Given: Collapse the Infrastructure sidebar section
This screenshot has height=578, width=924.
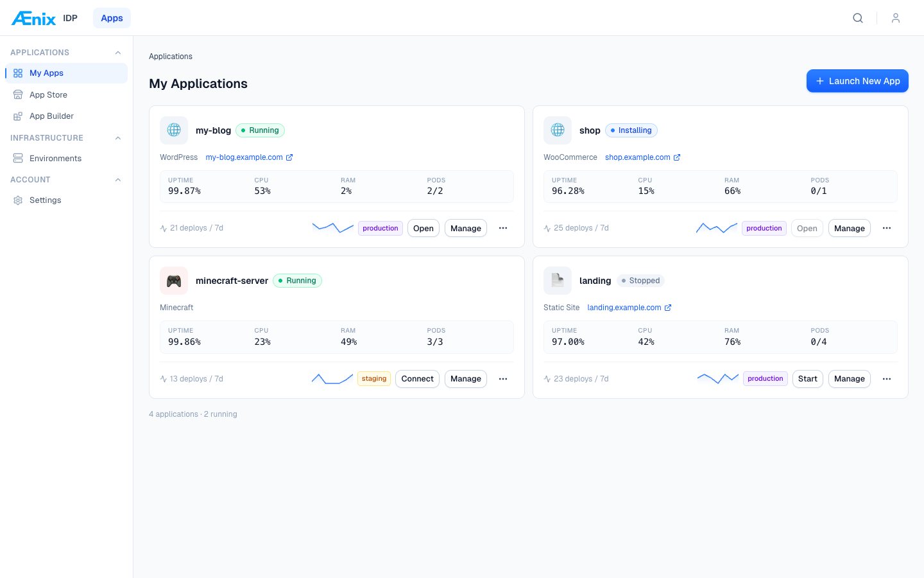Looking at the screenshot, I should coord(117,138).
